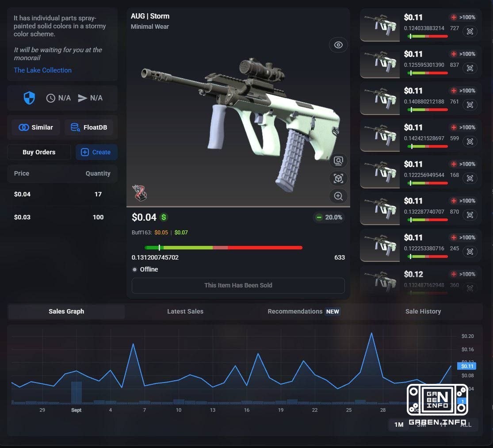Click the float bar of listing 0.125595301390
The width and height of the screenshot is (493, 448).
(428, 73)
